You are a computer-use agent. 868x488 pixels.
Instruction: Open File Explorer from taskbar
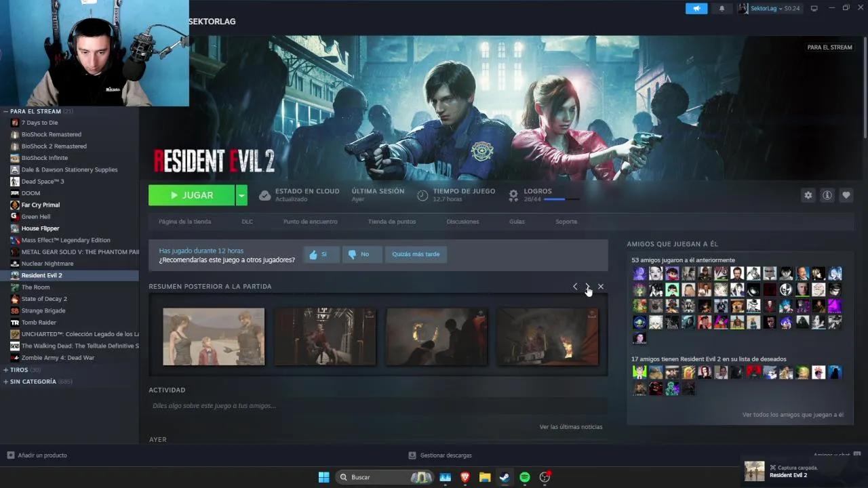(x=485, y=477)
